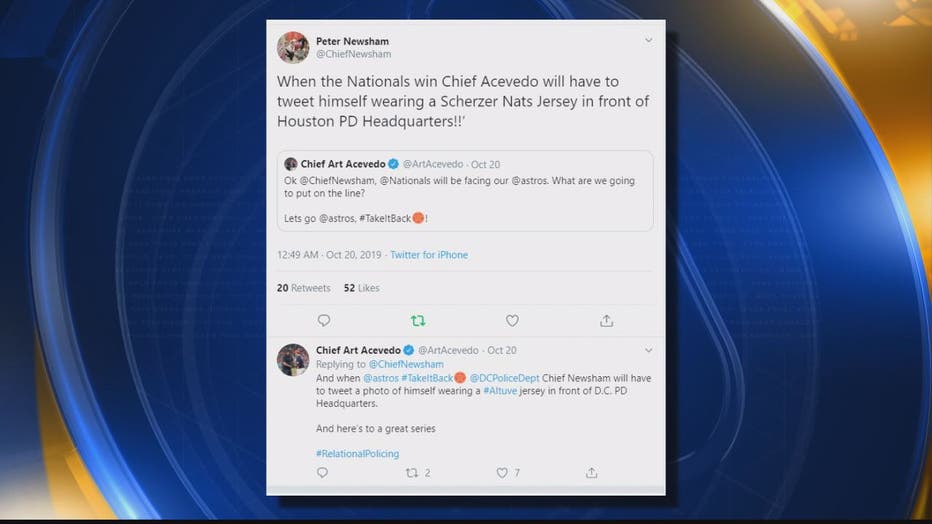
Task: Retweet Acevedo's reply showing 2 retweets
Action: [x=417, y=473]
